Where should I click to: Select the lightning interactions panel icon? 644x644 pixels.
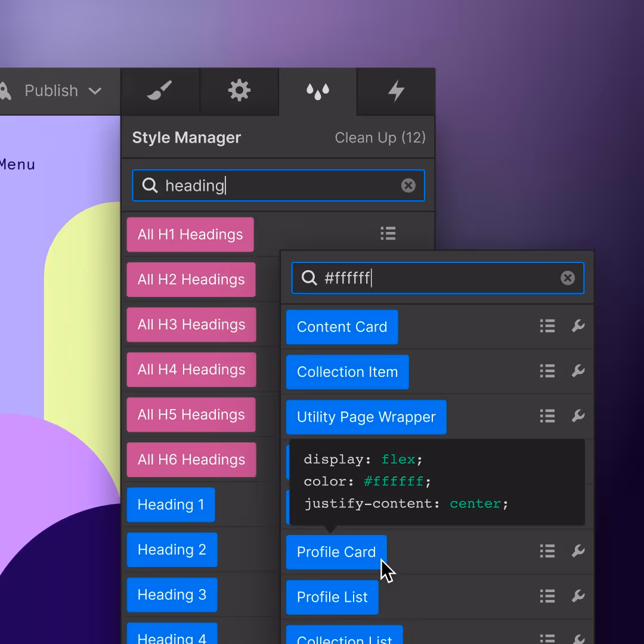coord(396,91)
